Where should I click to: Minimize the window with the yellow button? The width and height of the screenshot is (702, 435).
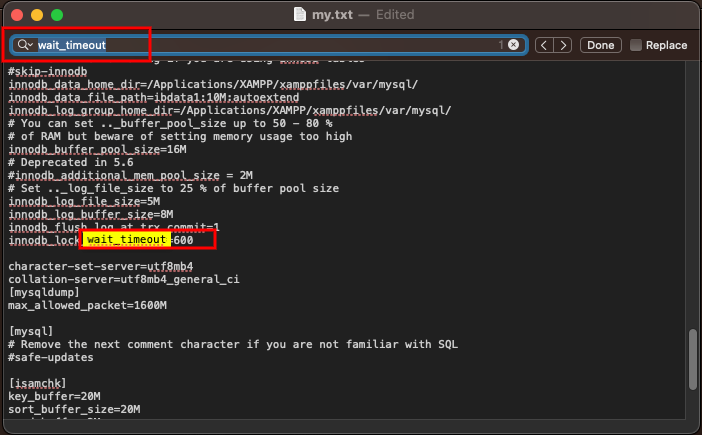coord(40,16)
